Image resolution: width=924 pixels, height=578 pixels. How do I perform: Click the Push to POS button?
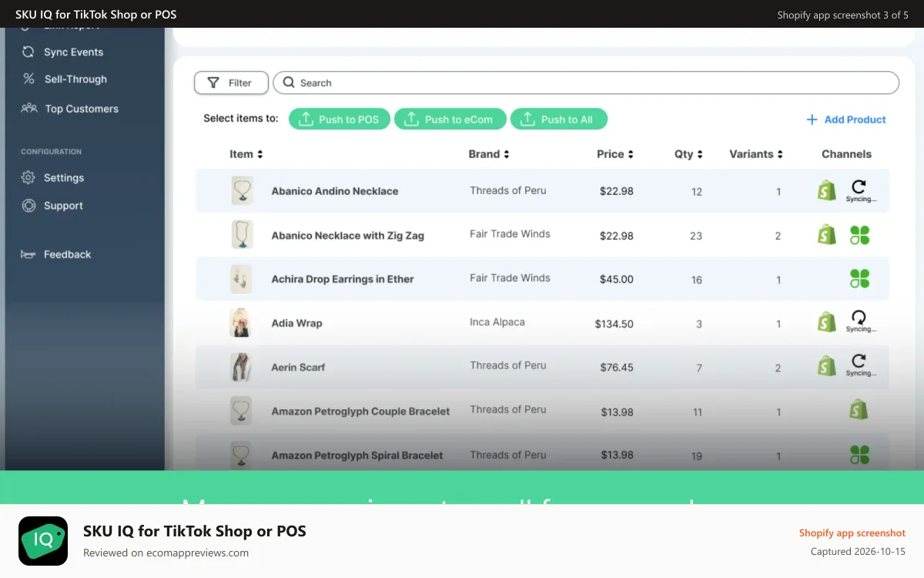(340, 119)
